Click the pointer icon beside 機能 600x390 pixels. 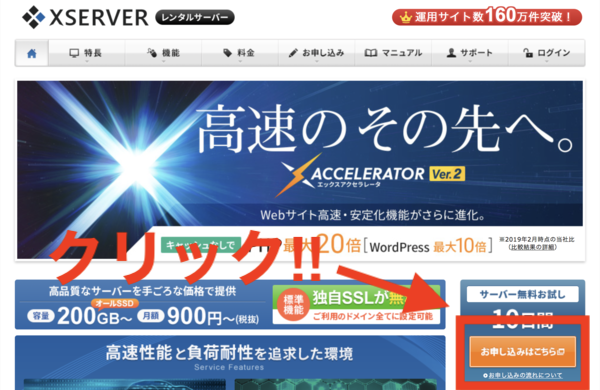(152, 53)
